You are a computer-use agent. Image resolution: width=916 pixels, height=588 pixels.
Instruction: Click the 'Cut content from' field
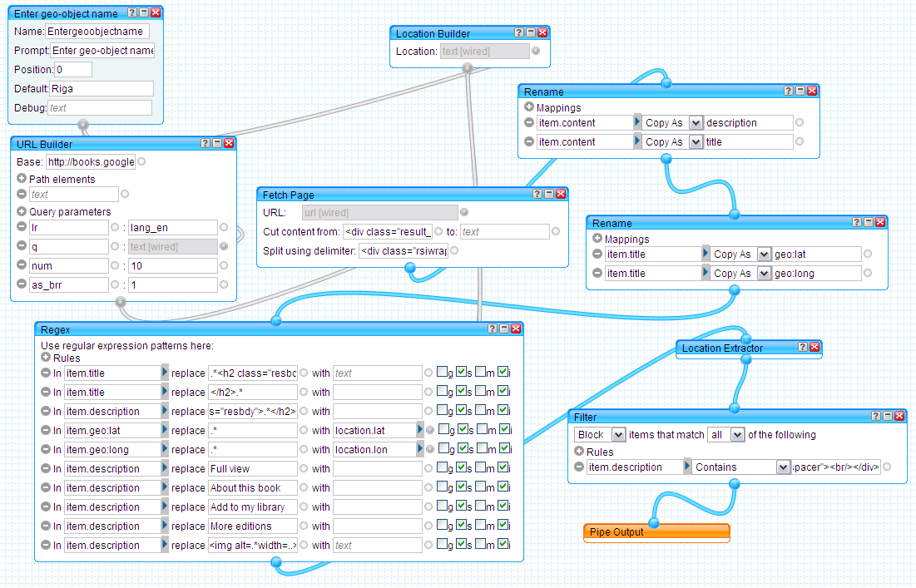pos(388,232)
